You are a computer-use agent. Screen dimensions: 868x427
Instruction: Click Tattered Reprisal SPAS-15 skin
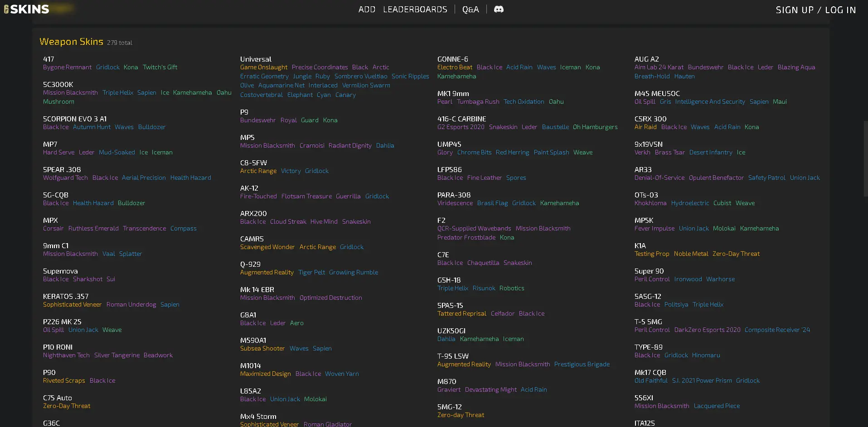[461, 314]
